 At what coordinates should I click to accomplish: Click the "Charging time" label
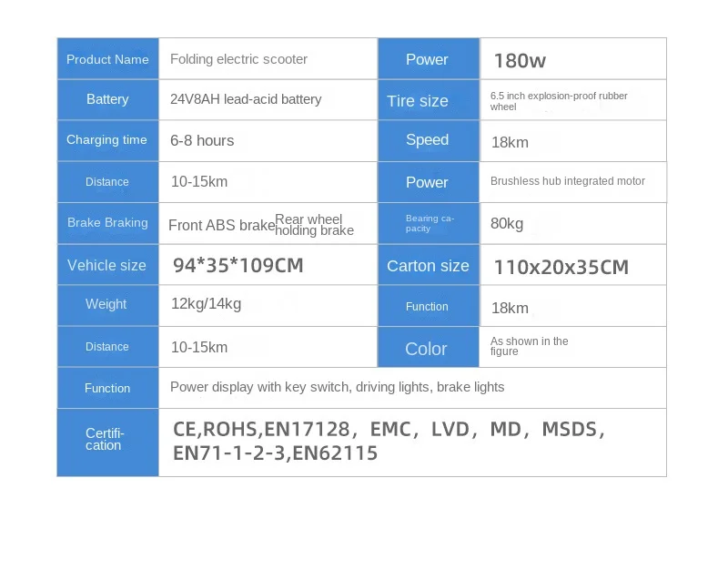tap(106, 140)
